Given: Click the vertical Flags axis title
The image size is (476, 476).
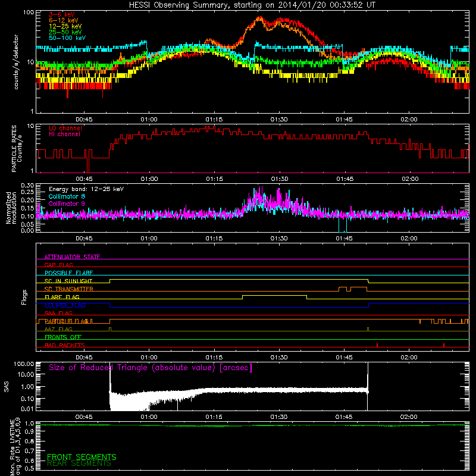Looking at the screenshot, I should pos(24,297).
